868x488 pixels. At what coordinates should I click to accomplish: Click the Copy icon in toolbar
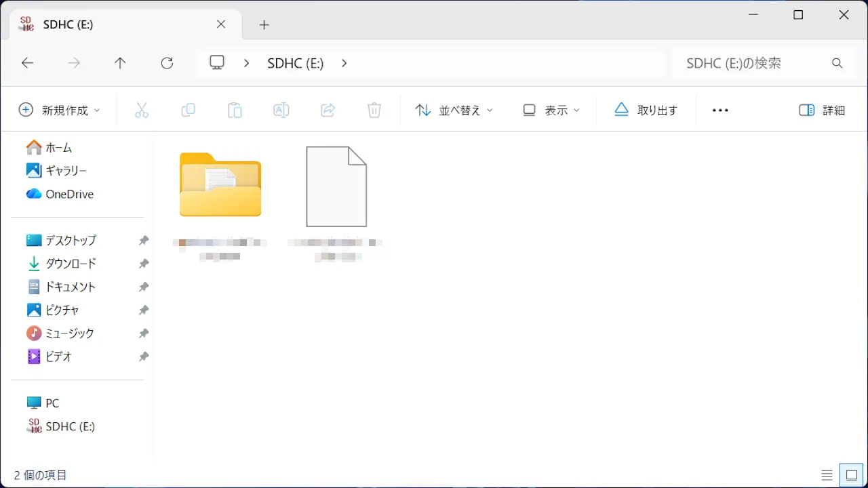[188, 110]
